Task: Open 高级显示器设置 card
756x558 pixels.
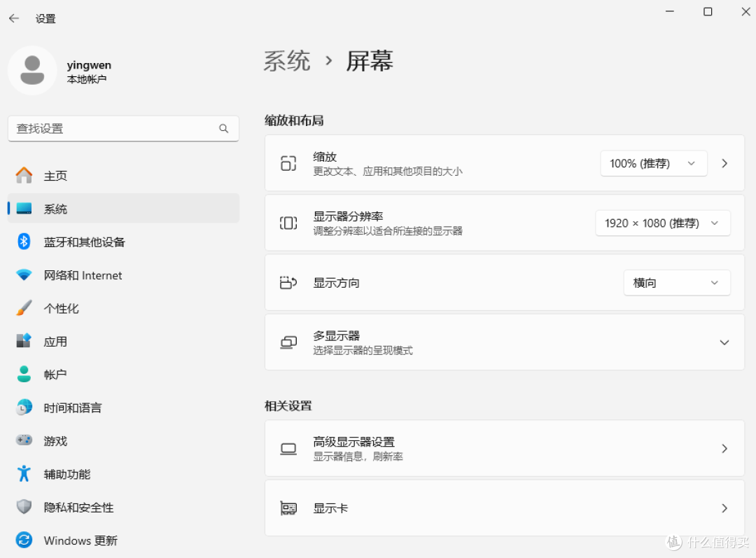Action: pos(504,449)
